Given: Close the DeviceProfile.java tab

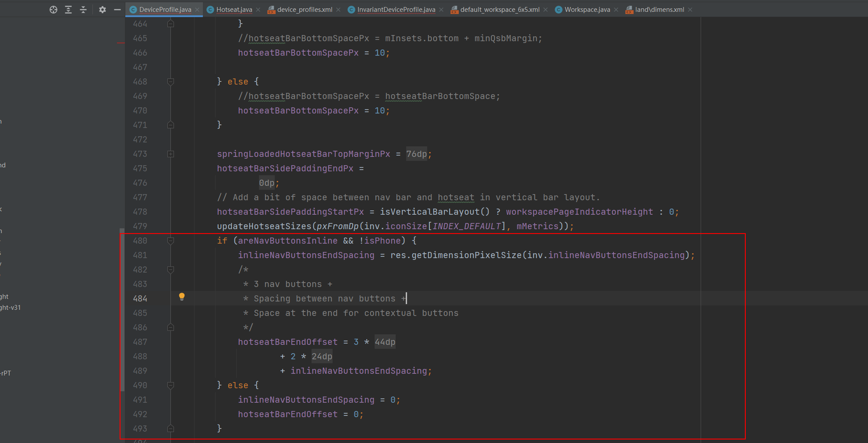Looking at the screenshot, I should 197,10.
